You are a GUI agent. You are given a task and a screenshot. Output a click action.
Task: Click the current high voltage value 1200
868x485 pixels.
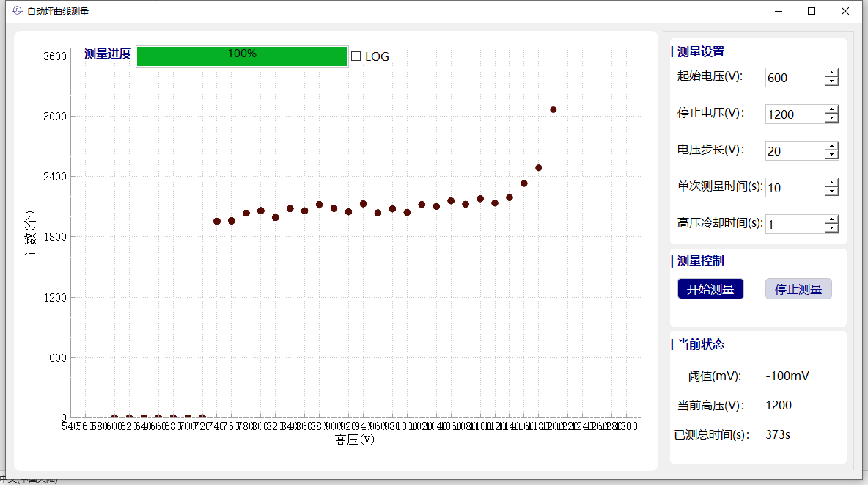point(779,405)
